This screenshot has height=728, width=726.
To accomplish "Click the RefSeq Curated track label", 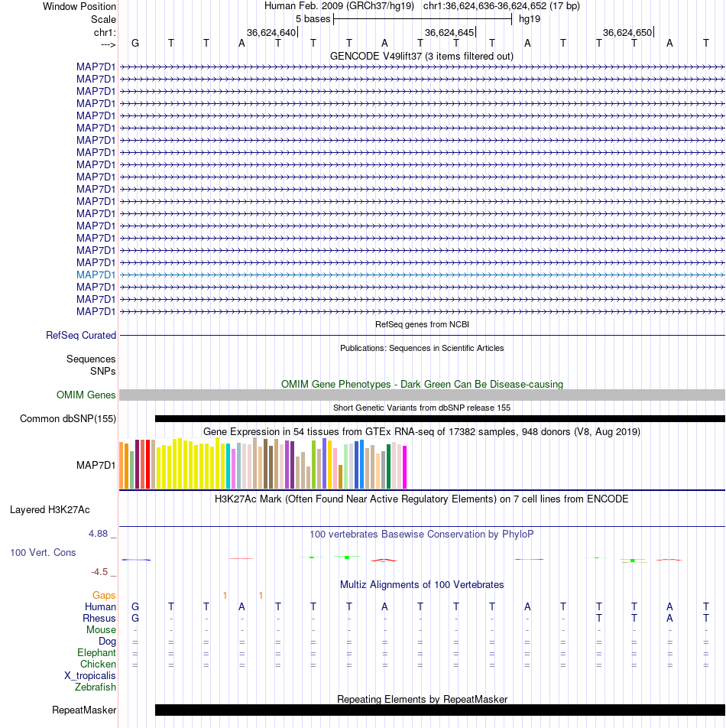I will [81, 335].
